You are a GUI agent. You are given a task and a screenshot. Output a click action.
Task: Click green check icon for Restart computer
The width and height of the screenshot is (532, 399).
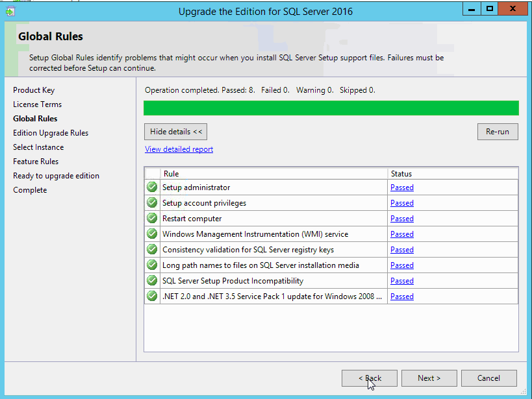pyautogui.click(x=152, y=218)
